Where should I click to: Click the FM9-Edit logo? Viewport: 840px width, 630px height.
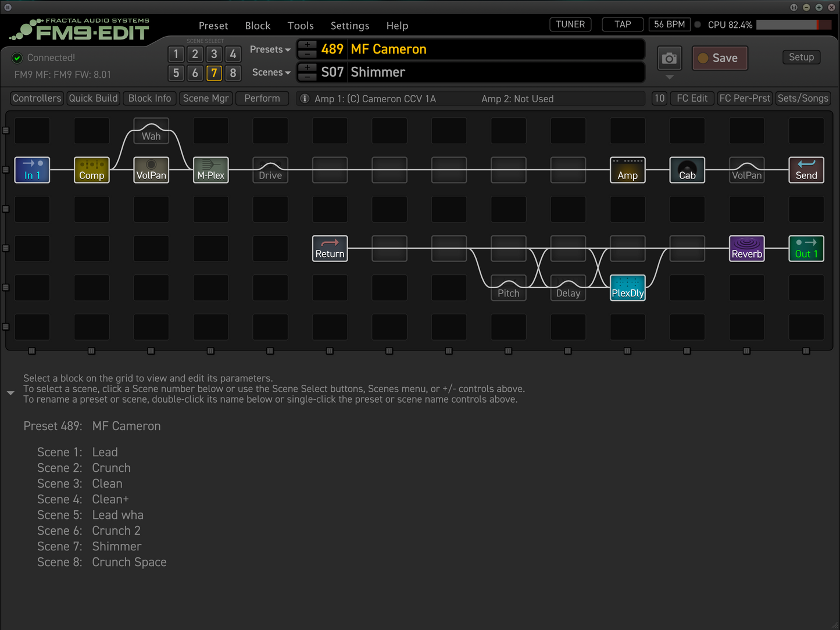pyautogui.click(x=80, y=29)
